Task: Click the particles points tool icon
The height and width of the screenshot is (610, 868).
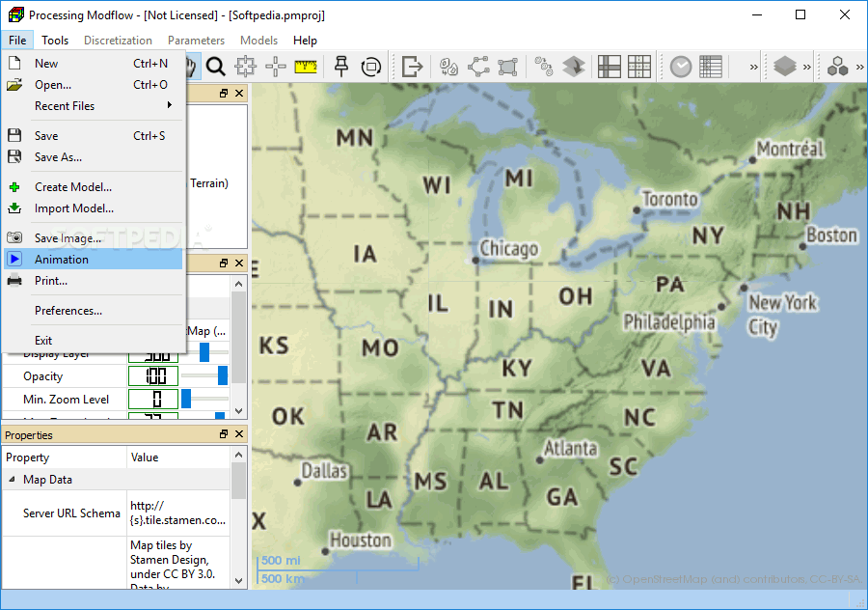Action: (544, 67)
